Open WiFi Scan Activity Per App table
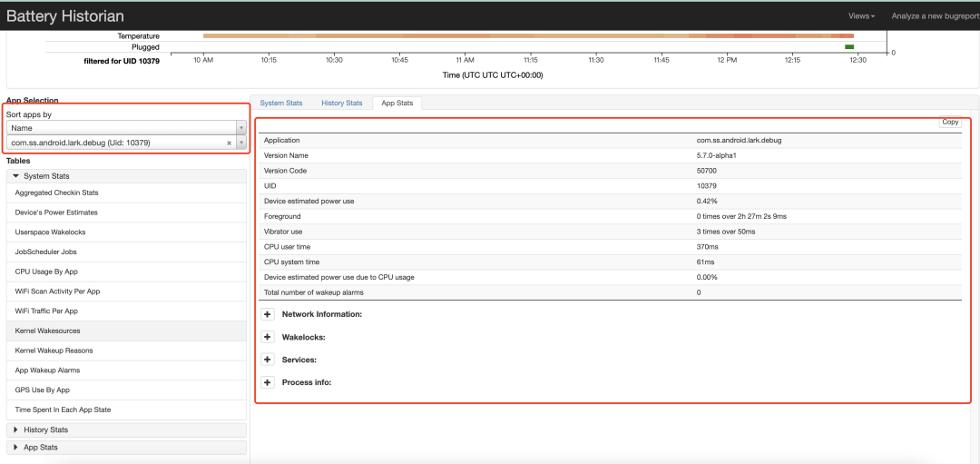Image resolution: width=980 pixels, height=464 pixels. click(x=126, y=291)
